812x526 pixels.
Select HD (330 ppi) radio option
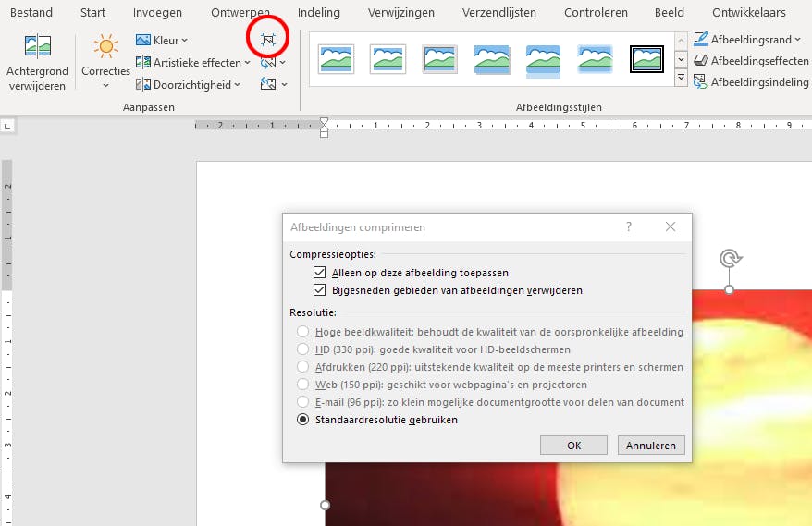(303, 349)
